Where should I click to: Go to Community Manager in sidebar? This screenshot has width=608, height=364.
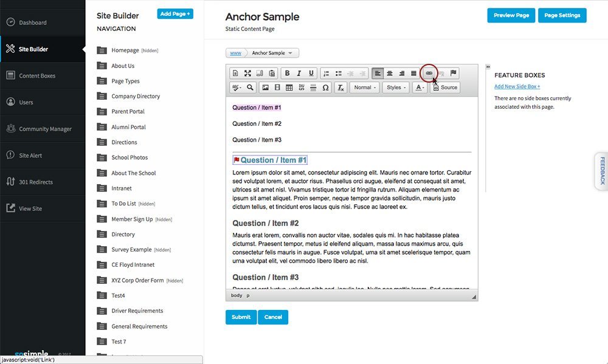click(x=46, y=129)
